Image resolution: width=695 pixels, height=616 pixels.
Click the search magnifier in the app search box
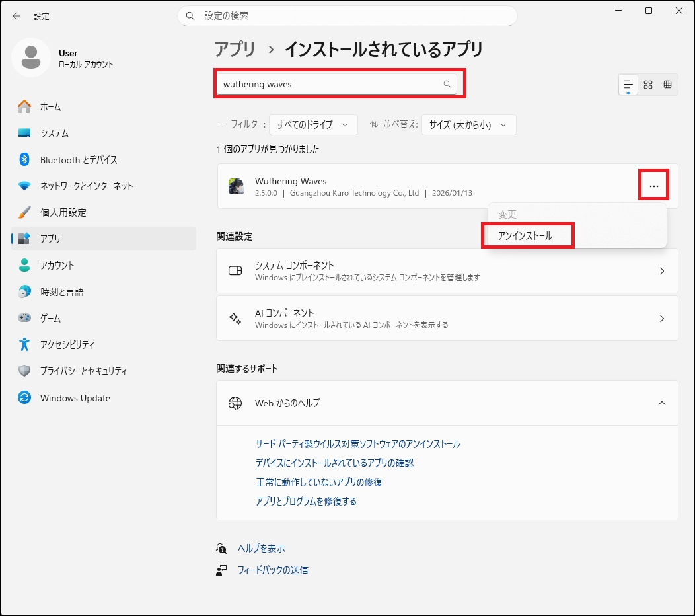447,84
